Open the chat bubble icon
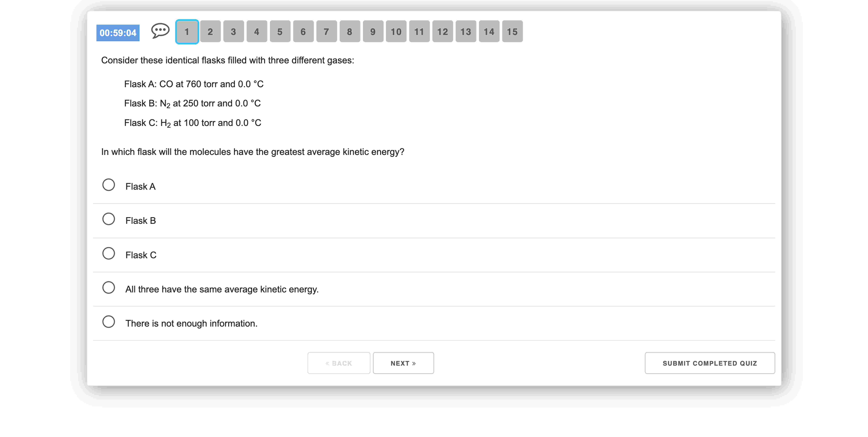The image size is (868, 437). pos(160,31)
